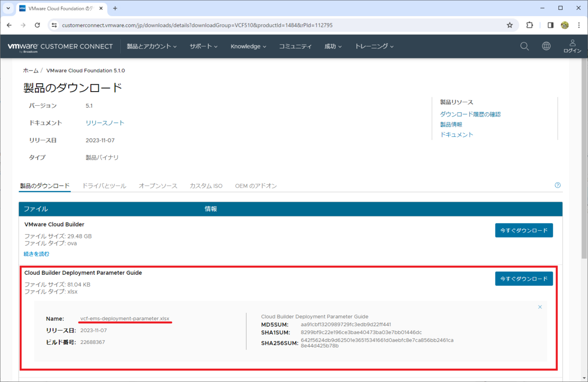Open the Chrome three-dot menu
Viewport: 588px width, 382px height.
[x=579, y=25]
